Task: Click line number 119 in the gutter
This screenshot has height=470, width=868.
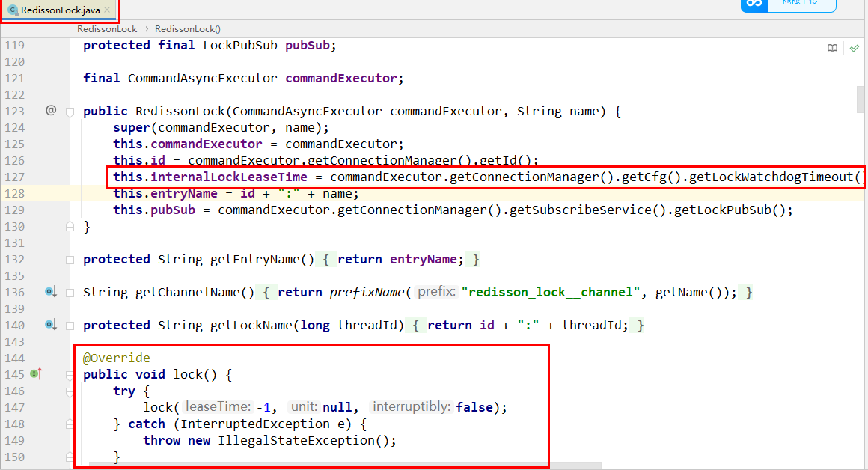Action: pyautogui.click(x=15, y=46)
